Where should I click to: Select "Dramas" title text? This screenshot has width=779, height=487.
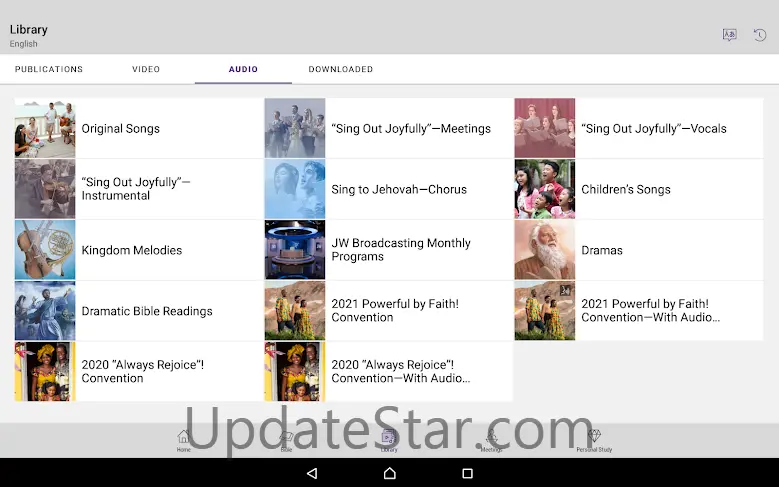click(x=602, y=250)
